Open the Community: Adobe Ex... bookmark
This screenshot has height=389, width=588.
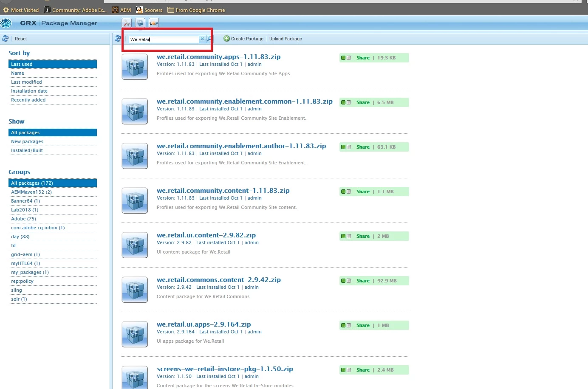coord(76,10)
